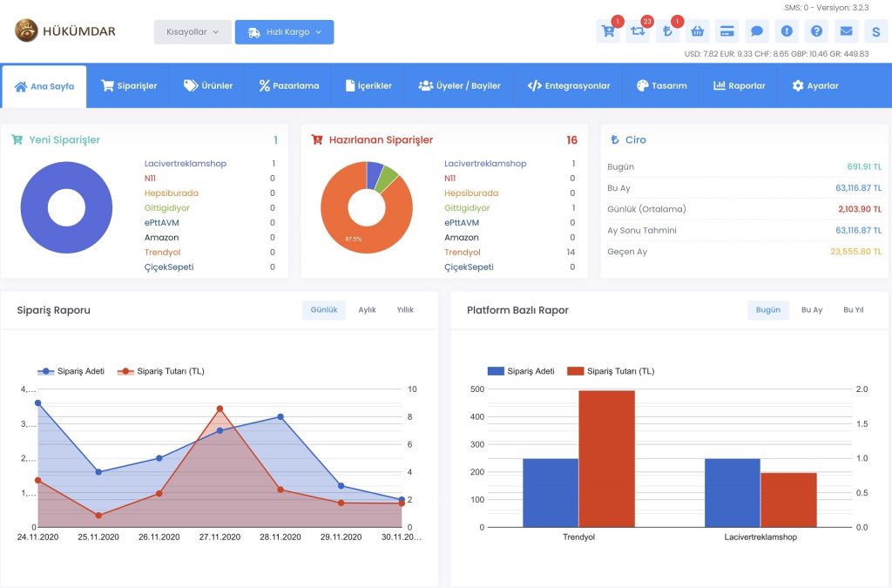Click the exchange arrows icon with badge 23

[639, 32]
